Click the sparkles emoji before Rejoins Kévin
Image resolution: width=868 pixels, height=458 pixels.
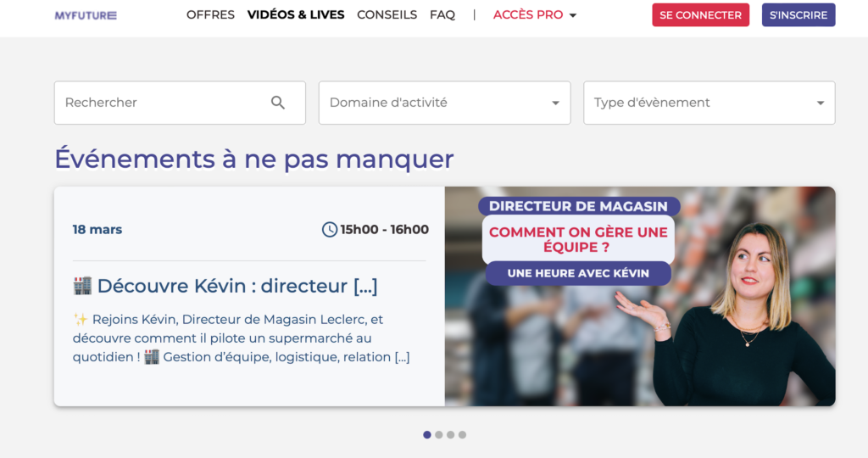tap(81, 320)
